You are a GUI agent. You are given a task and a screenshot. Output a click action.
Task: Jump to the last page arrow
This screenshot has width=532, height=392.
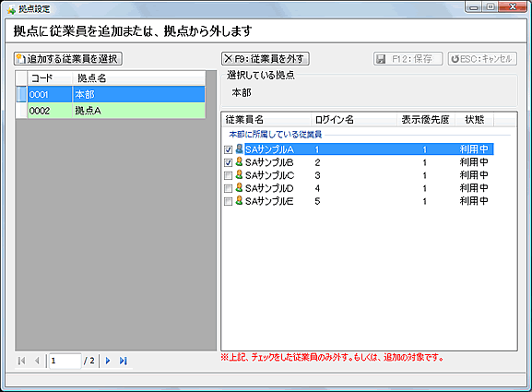tap(124, 361)
